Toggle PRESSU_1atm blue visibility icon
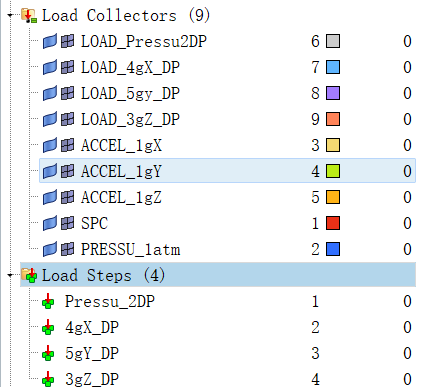This screenshot has width=423, height=387. (50, 249)
